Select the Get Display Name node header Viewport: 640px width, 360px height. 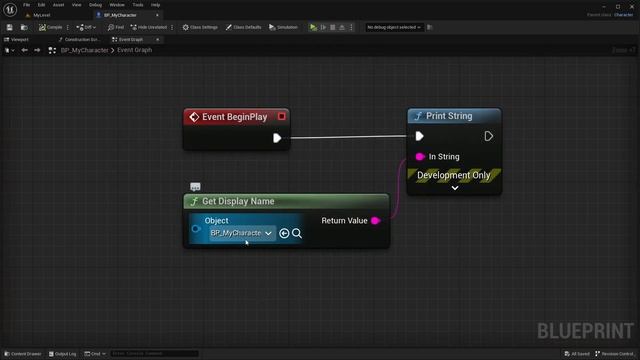[287, 201]
